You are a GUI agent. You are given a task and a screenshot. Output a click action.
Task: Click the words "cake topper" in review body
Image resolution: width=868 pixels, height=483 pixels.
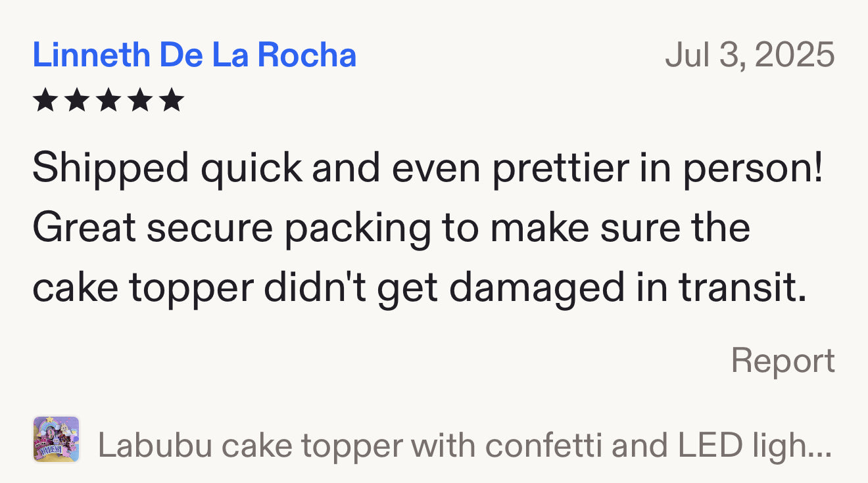pos(143,287)
